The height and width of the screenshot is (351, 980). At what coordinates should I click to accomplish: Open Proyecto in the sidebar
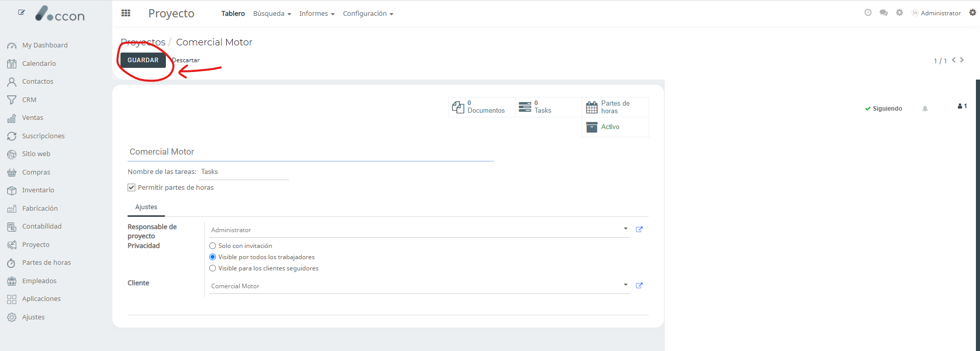tap(36, 245)
